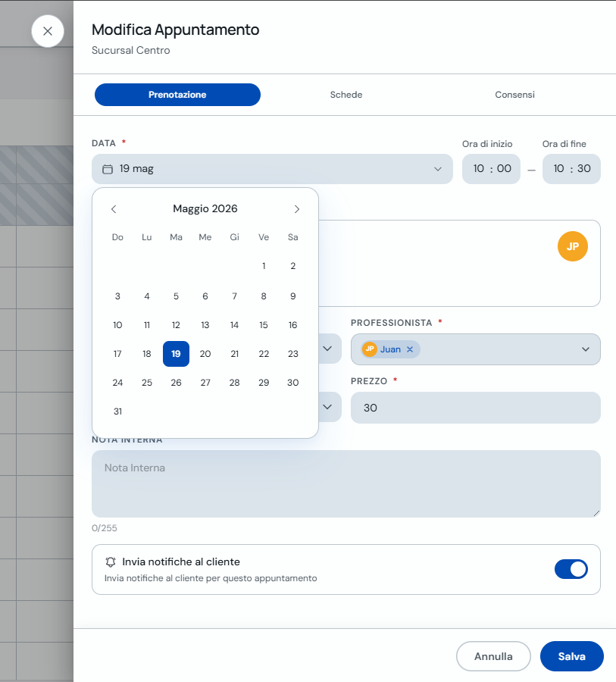Remove Juan from Professionista field
Image resolution: width=616 pixels, height=682 pixels.
[410, 349]
